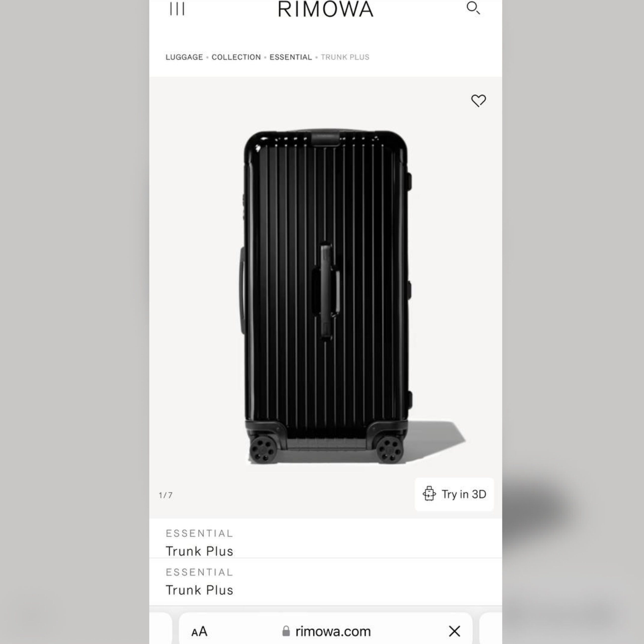
Task: Switch to the previous tab on the left edge
Action: pyautogui.click(x=161, y=629)
